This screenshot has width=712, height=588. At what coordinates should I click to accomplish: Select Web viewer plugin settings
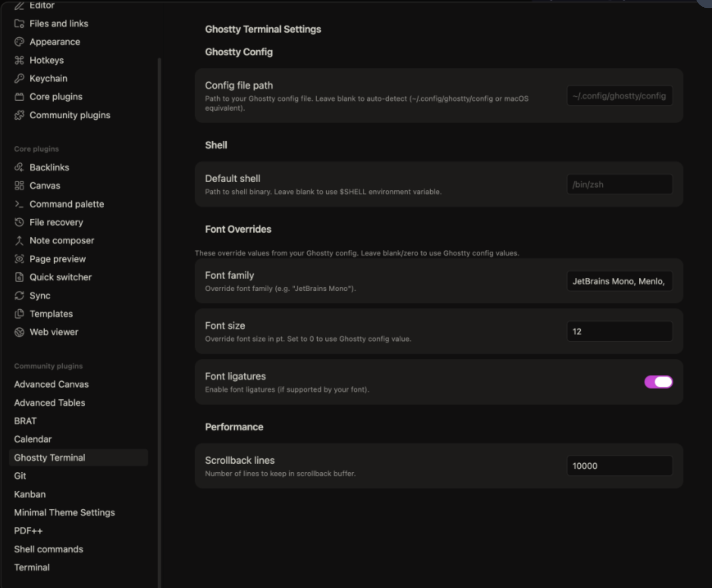click(x=78, y=332)
